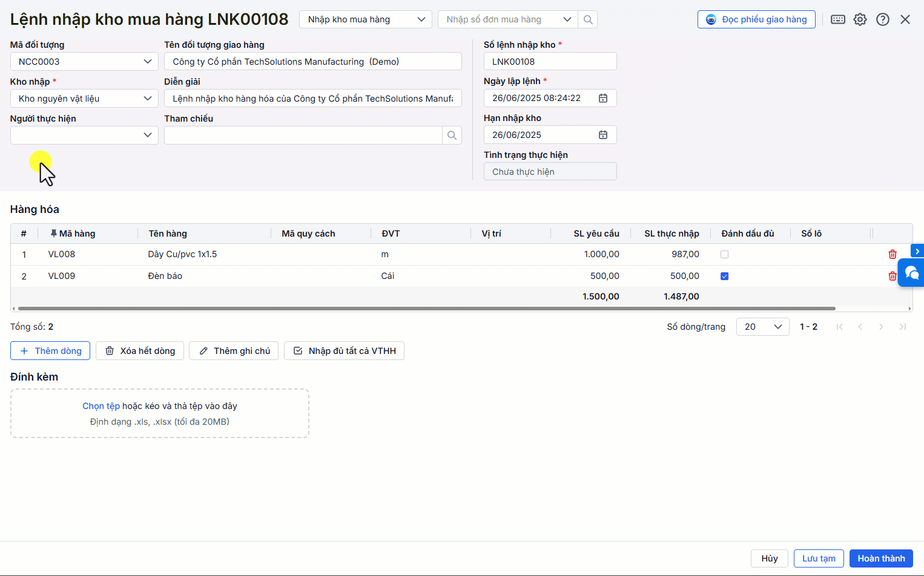924x576 pixels.
Task: Click the keyboard shortcuts icon
Action: pyautogui.click(x=838, y=19)
